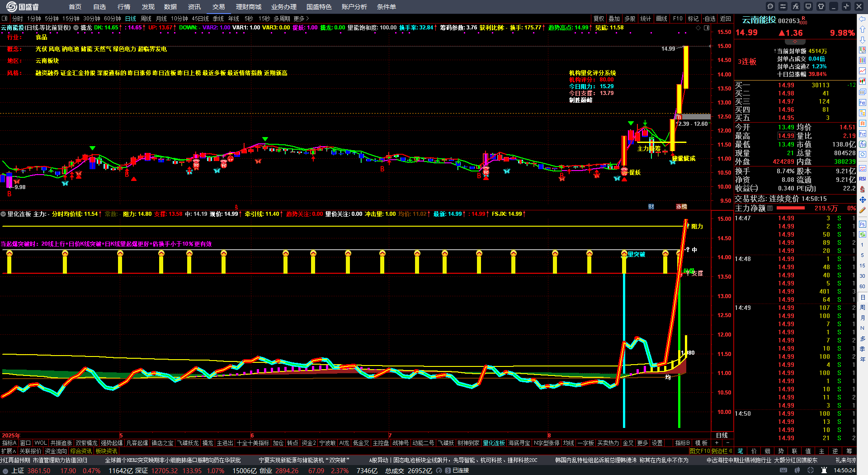Click the -自选 remove watchlist button
The height and width of the screenshot is (475, 868).
click(709, 19)
